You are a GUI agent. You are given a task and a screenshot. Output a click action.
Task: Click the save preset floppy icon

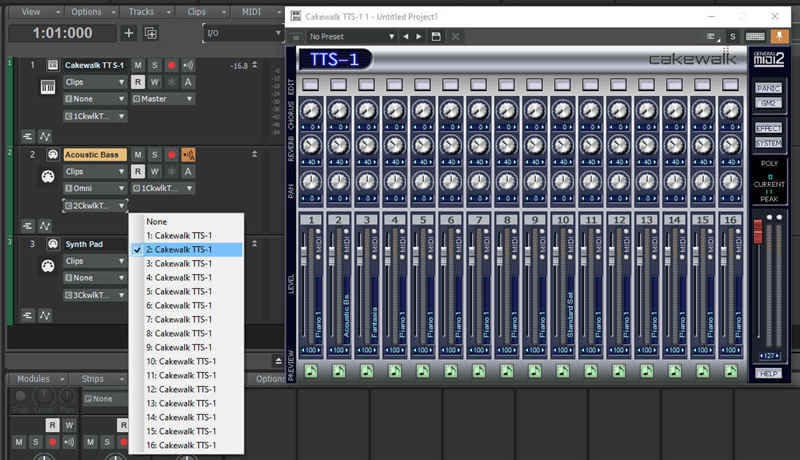pos(435,36)
